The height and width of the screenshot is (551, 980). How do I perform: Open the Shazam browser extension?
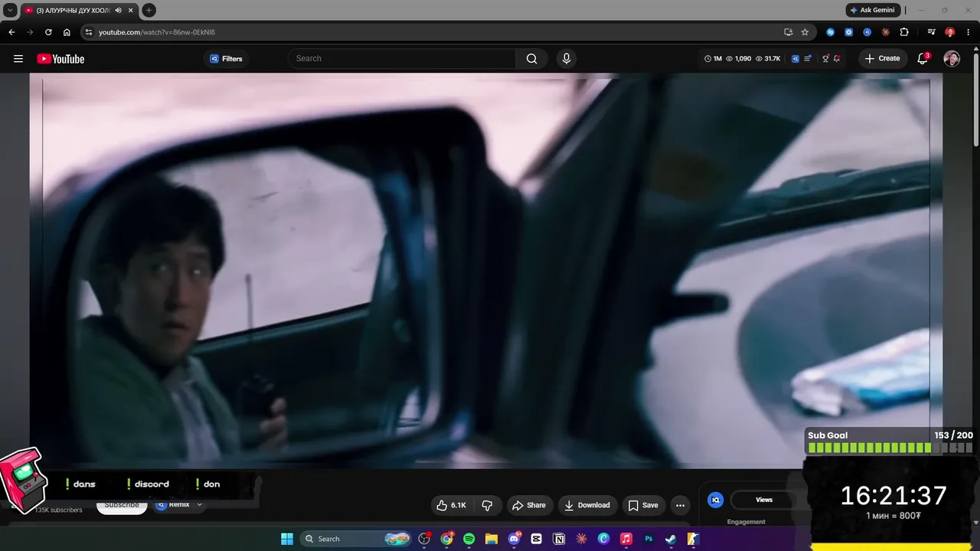coord(831,32)
